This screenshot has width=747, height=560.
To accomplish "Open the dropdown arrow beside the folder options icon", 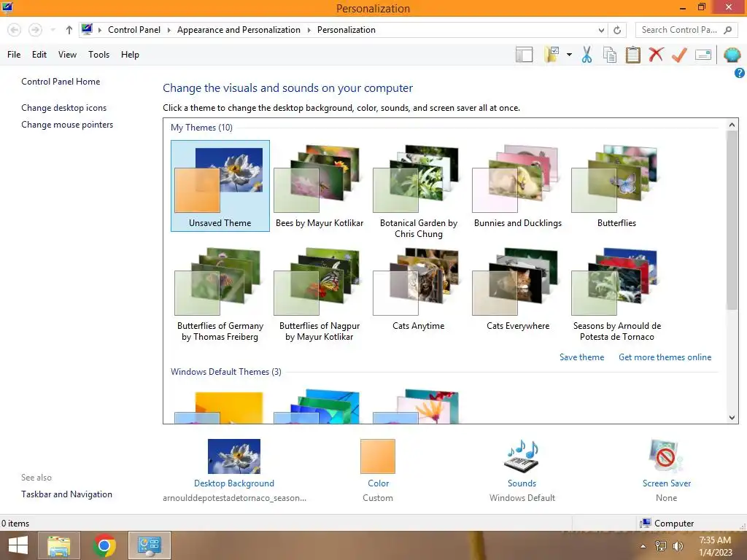I will point(569,55).
